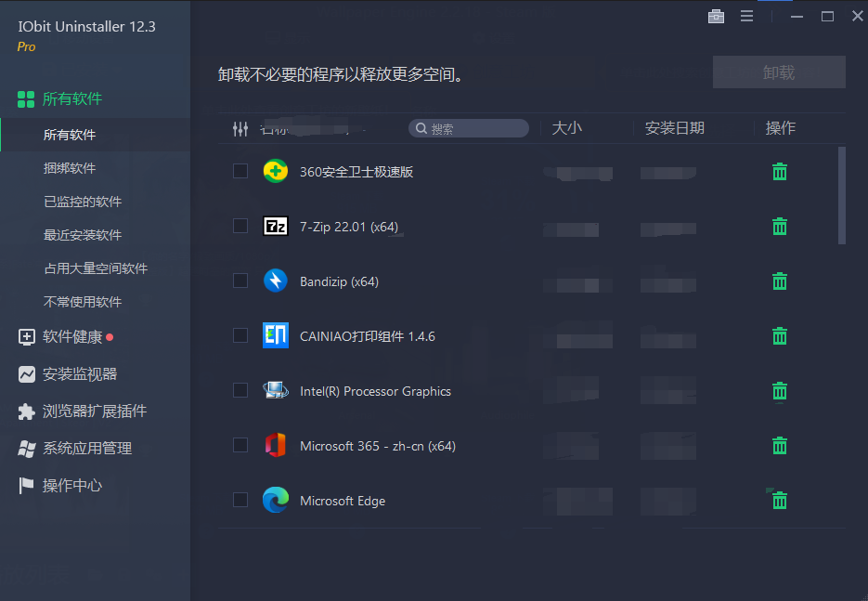Click the Pro label under the title
The width and height of the screenshot is (868, 601).
coord(26,47)
